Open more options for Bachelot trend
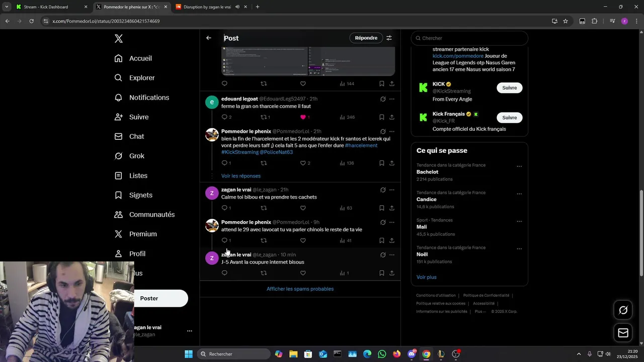Screen dimensions: 644x362 click(x=519, y=166)
